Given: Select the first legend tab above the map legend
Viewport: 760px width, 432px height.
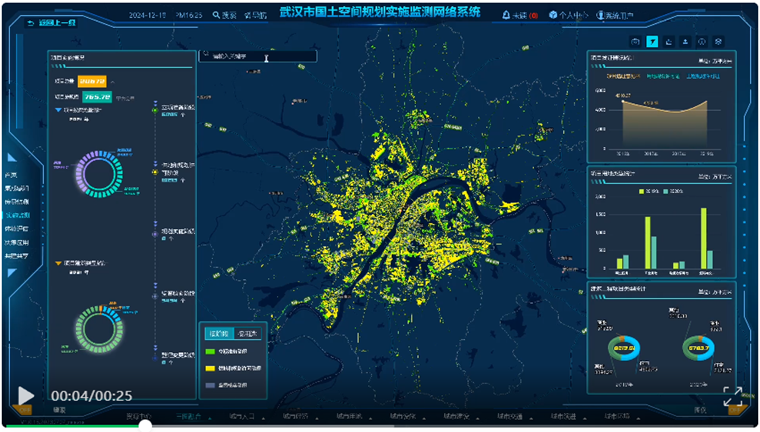Looking at the screenshot, I should [x=218, y=333].
